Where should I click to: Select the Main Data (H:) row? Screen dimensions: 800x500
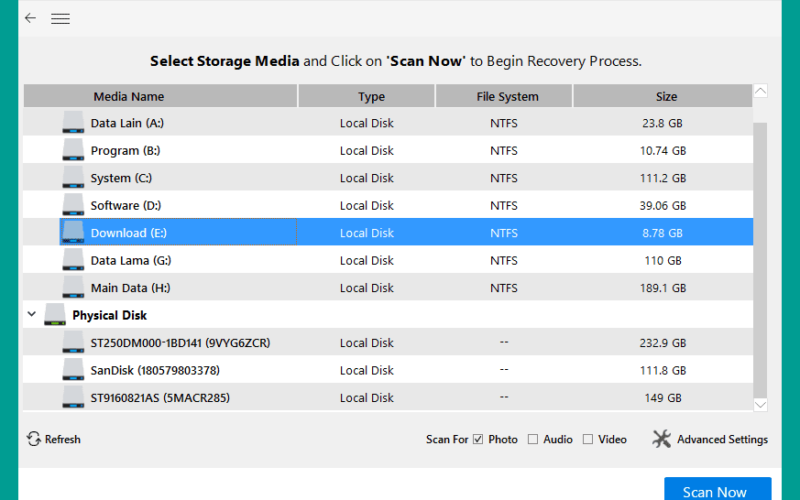tap(388, 288)
